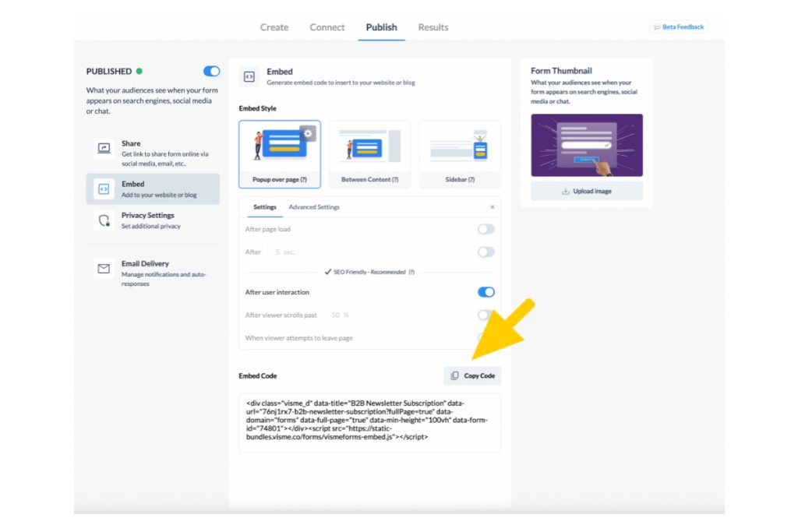Image resolution: width=798 pixels, height=532 pixels.
Task: Click the 50 % scroll threshold field
Action: [339, 315]
